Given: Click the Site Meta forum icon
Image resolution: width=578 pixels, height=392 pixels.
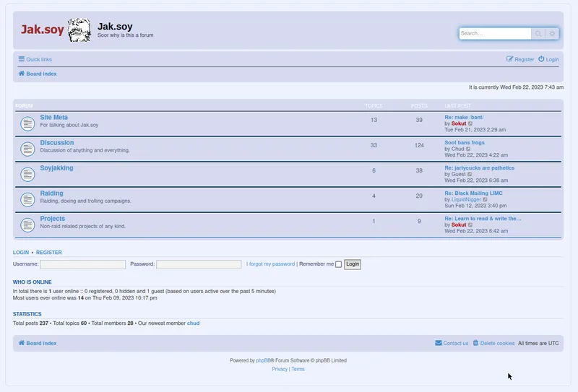Looking at the screenshot, I should point(27,123).
